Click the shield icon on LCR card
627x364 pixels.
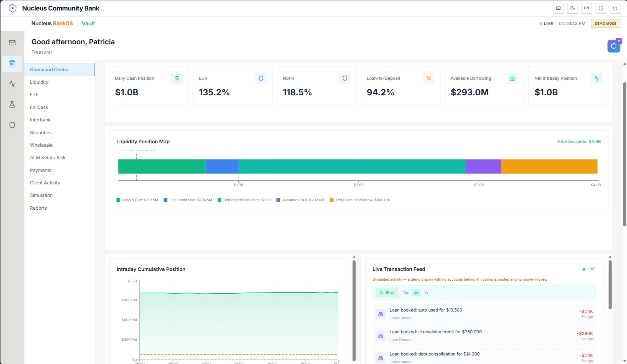coord(261,78)
